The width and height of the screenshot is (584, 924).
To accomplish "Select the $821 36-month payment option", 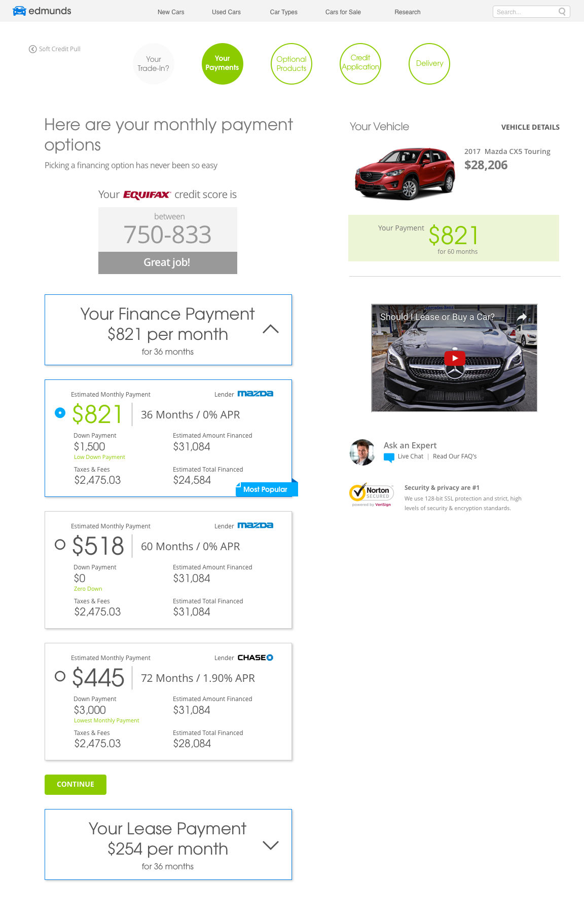I will click(60, 413).
